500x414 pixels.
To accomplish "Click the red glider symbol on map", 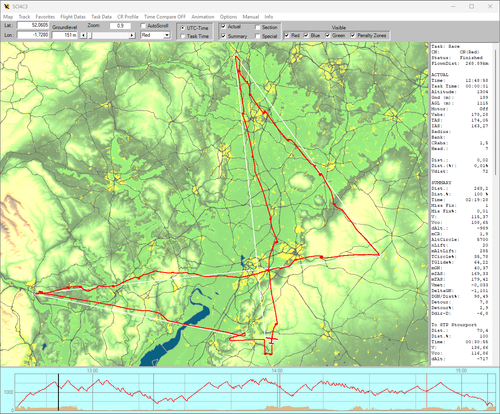I will (x=272, y=340).
